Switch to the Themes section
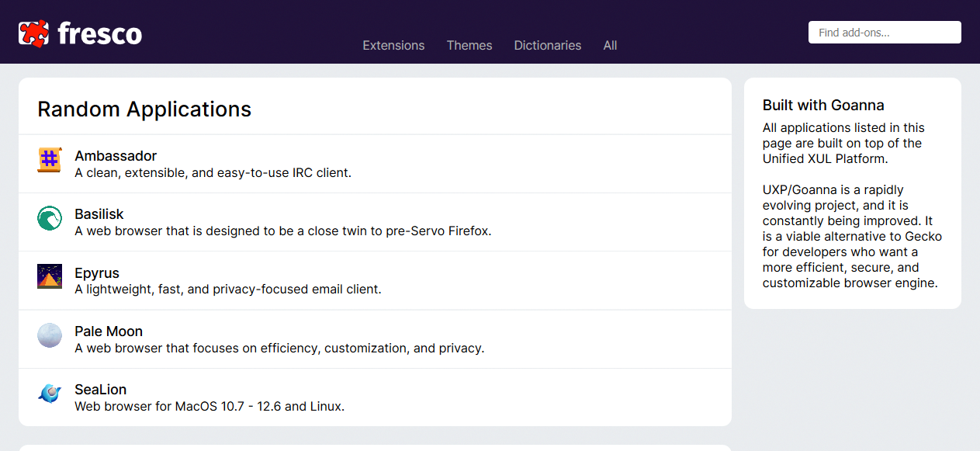Image resolution: width=980 pixels, height=451 pixels. coord(469,45)
